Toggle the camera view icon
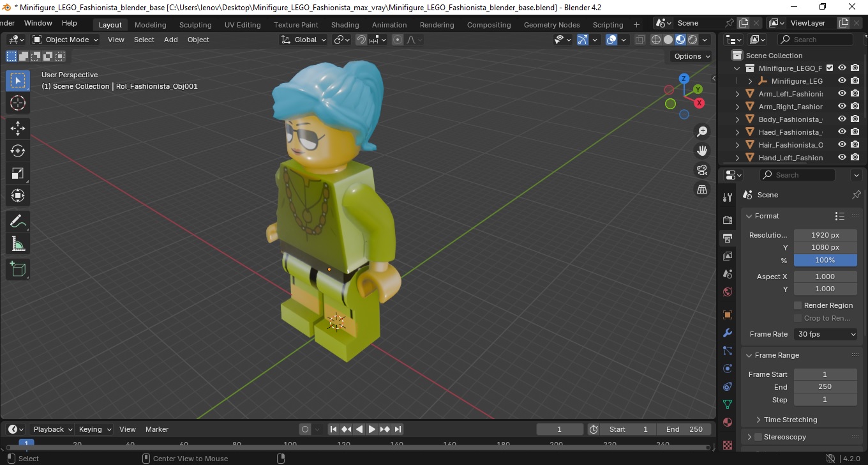 point(702,170)
